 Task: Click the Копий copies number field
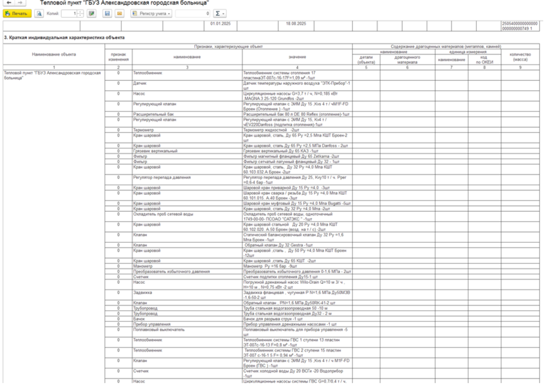pyautogui.click(x=69, y=13)
